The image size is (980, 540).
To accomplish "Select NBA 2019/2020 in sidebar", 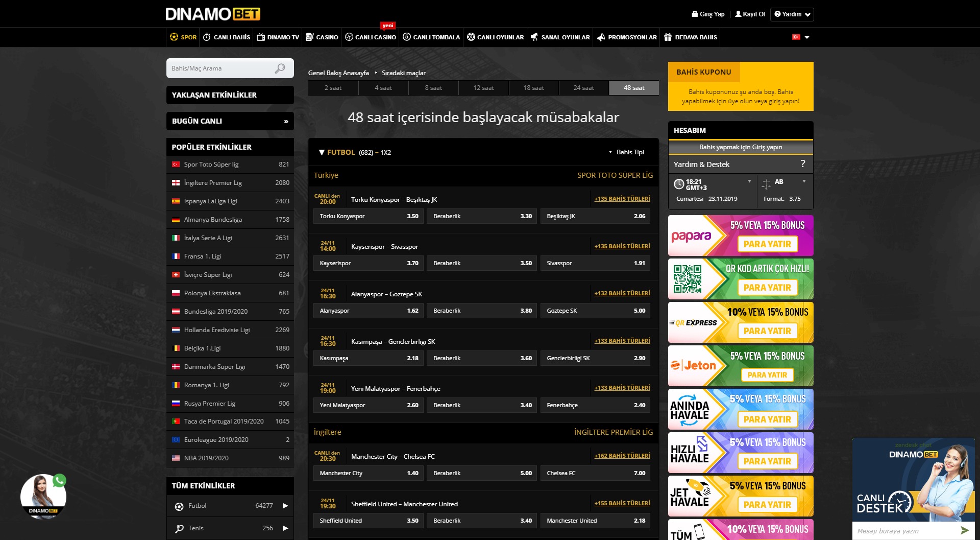I will [x=230, y=458].
